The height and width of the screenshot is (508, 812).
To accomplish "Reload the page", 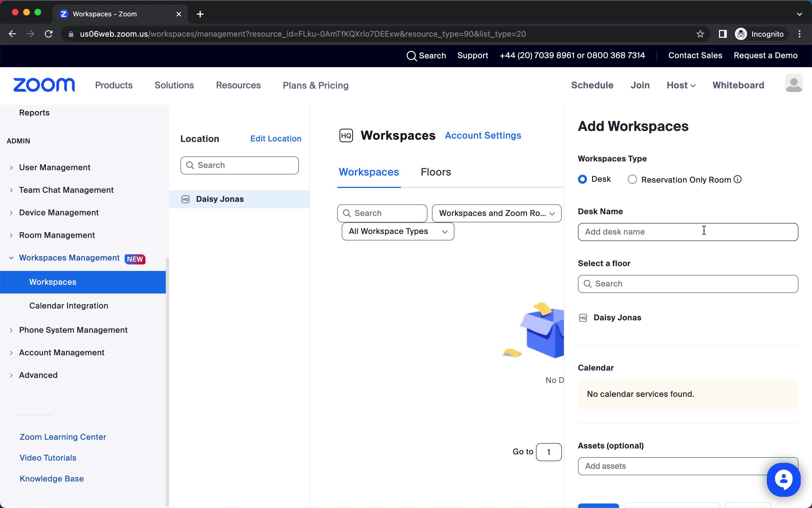I will [49, 34].
